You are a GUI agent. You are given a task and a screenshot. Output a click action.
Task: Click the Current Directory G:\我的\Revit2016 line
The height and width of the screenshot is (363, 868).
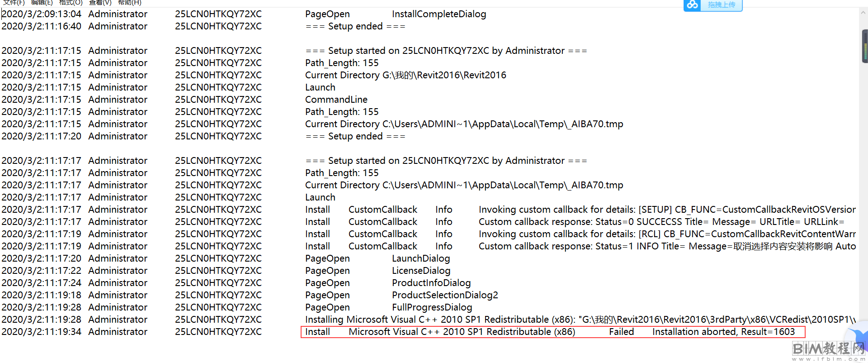[406, 75]
